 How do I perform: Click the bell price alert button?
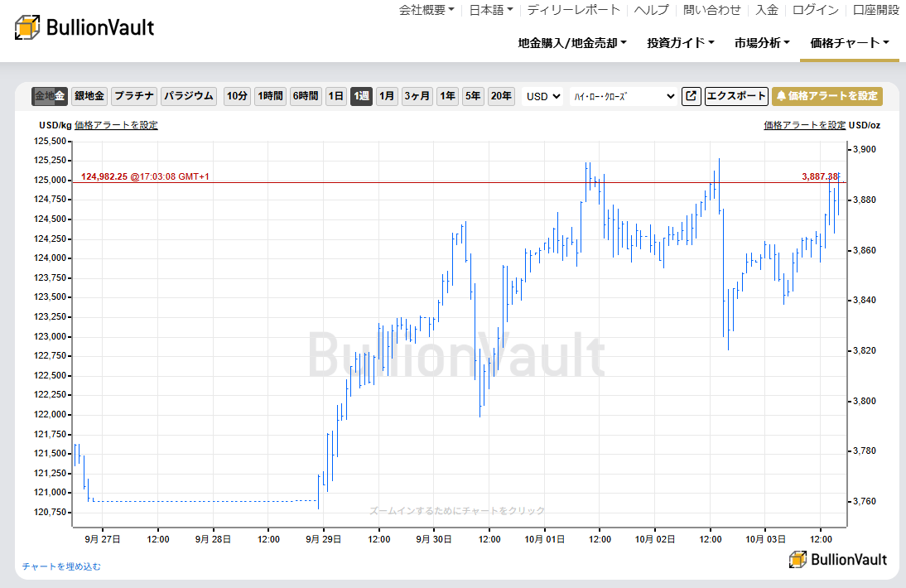click(x=826, y=96)
